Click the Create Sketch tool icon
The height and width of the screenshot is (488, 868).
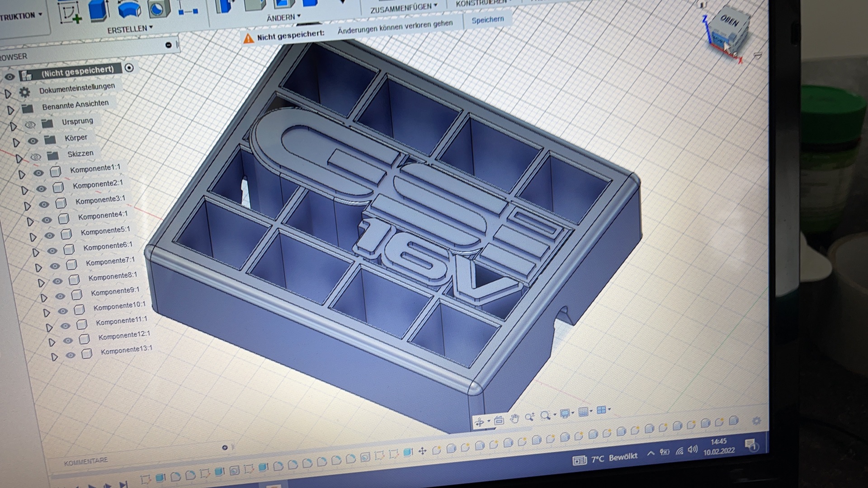[70, 12]
